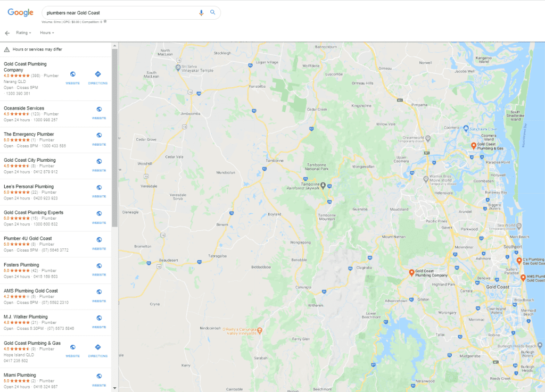
Task: Click website link for Lee's Personal Plumbing
Action: coord(99,190)
